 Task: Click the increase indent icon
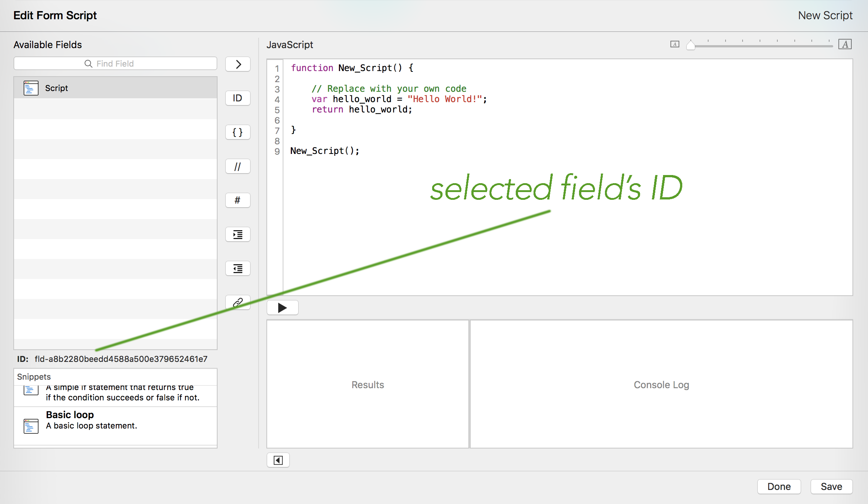click(238, 234)
